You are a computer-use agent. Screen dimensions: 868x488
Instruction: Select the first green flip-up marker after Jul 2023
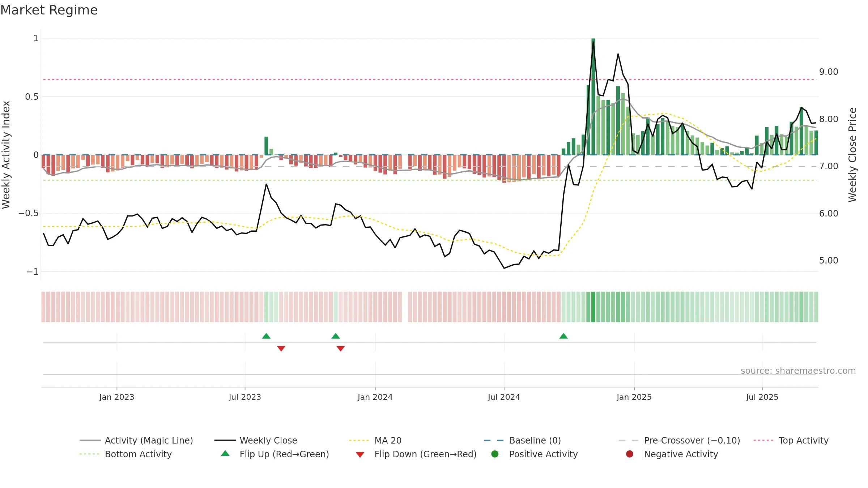[x=266, y=336]
